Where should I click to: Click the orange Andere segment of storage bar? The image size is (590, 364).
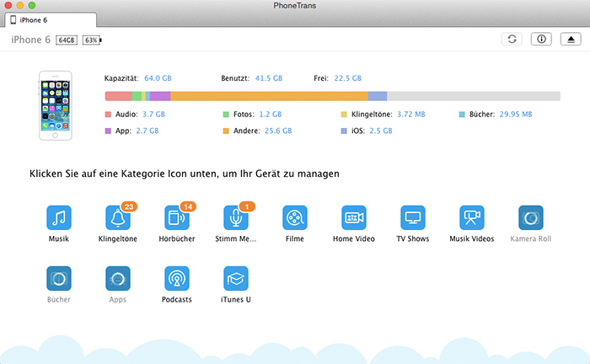tap(269, 96)
